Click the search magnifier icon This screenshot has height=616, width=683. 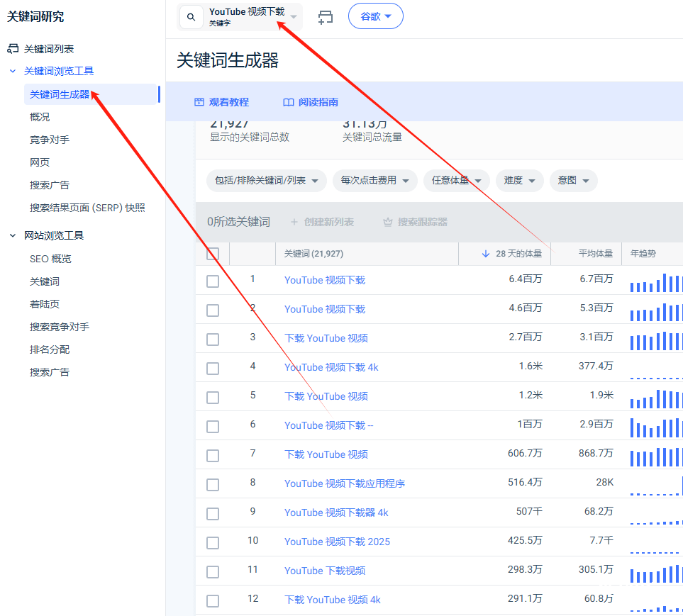(191, 17)
